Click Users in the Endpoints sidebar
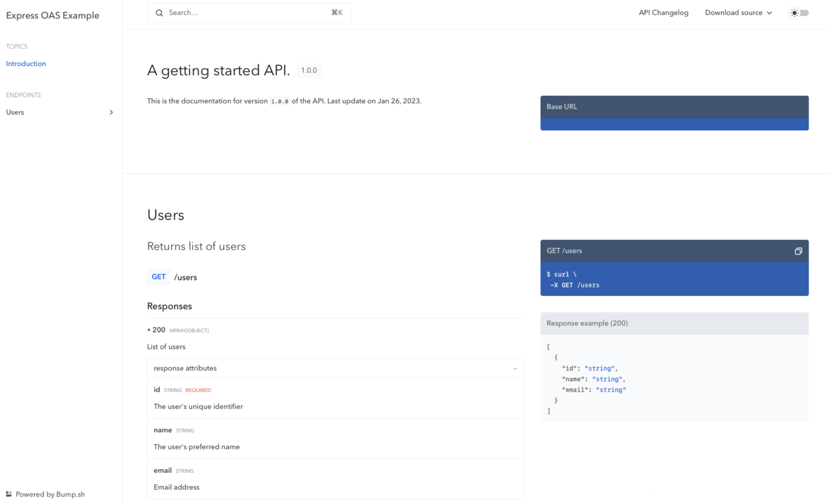Image resolution: width=830 pixels, height=504 pixels. [15, 112]
